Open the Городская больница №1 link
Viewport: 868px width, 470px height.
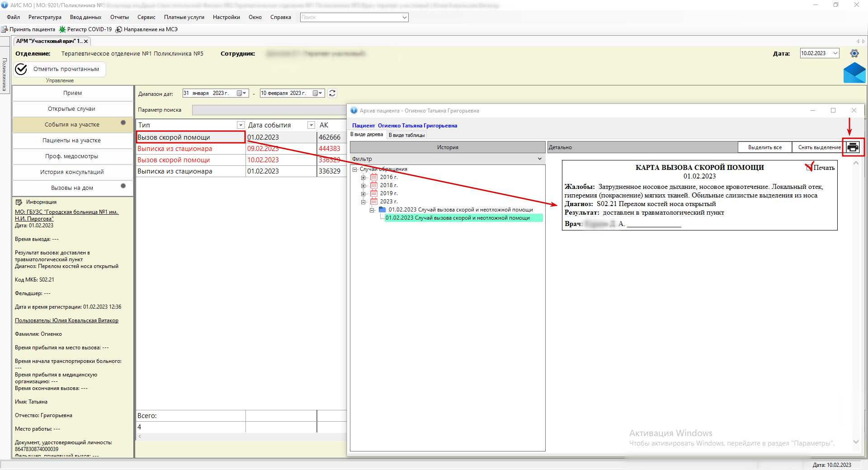tap(66, 215)
